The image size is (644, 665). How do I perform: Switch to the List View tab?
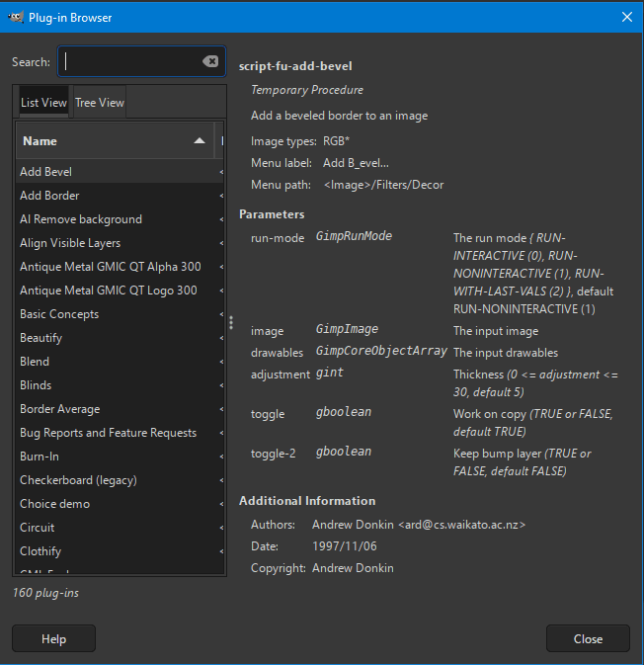43,102
